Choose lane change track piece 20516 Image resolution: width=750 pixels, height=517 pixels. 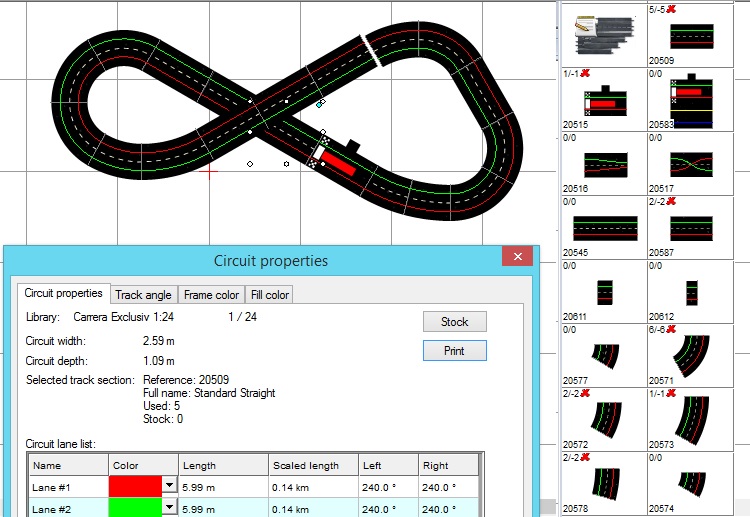tap(604, 163)
